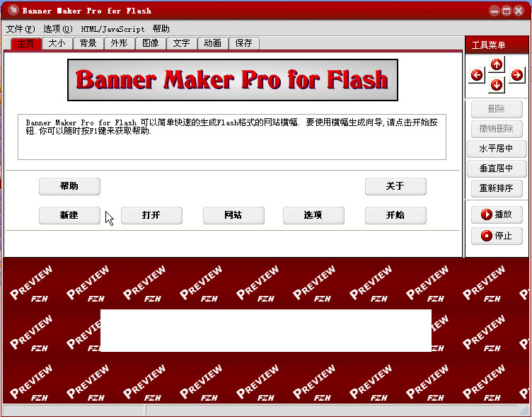Switch to the 背景 tab

88,43
